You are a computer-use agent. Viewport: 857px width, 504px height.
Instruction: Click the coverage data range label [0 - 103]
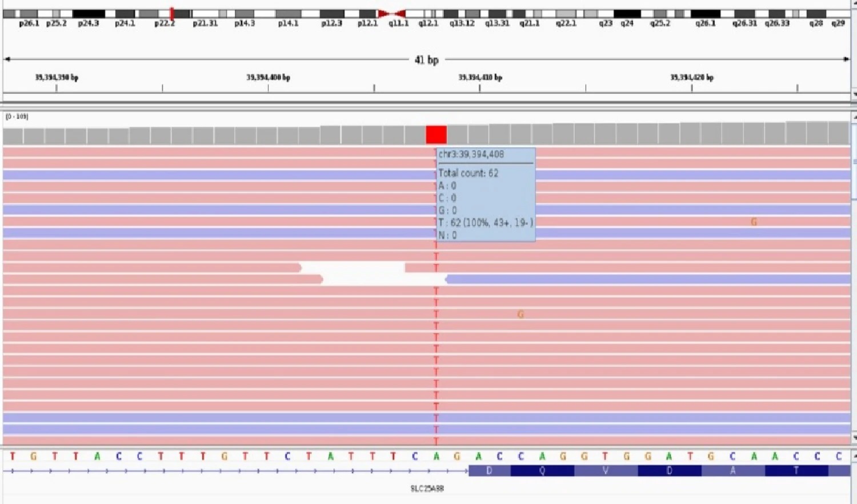tap(17, 116)
